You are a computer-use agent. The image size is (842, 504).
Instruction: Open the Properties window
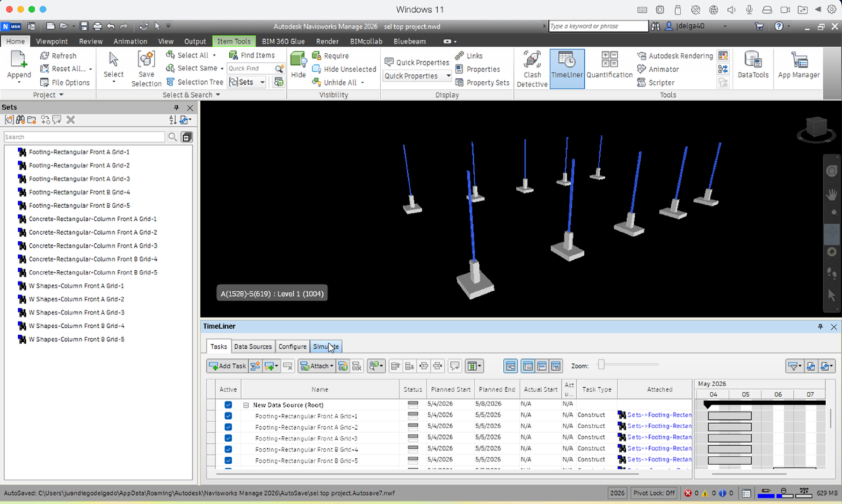(x=478, y=69)
